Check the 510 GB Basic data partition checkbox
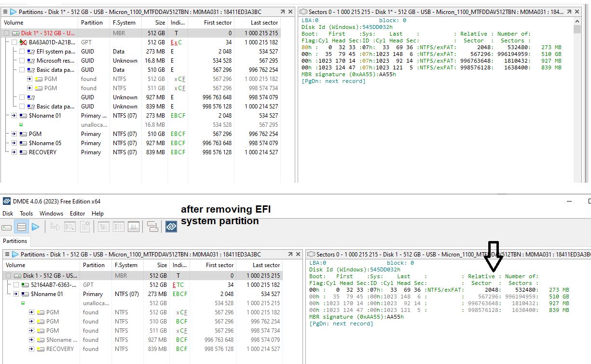Viewport: 591px width, 364px height. tap(22, 70)
